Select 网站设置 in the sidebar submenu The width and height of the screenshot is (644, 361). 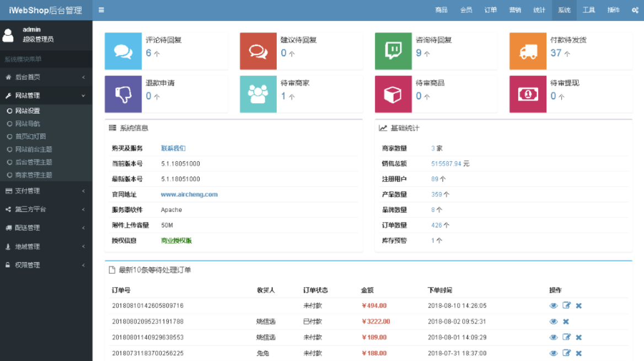(28, 110)
